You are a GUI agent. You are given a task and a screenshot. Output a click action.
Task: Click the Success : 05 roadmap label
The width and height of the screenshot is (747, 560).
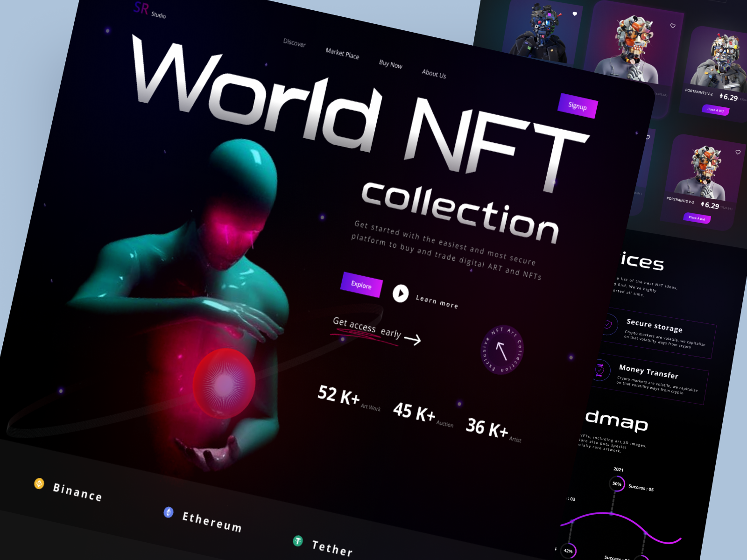coord(641,488)
